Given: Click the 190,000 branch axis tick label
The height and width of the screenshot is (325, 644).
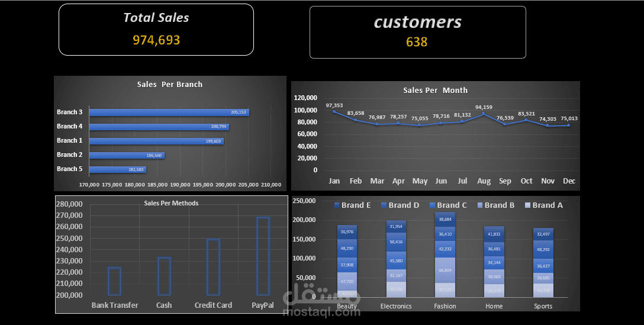Looking at the screenshot, I should pyautogui.click(x=180, y=185).
